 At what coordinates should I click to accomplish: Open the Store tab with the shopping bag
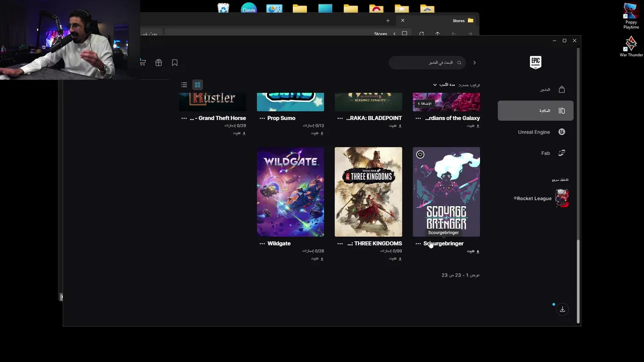(x=552, y=89)
